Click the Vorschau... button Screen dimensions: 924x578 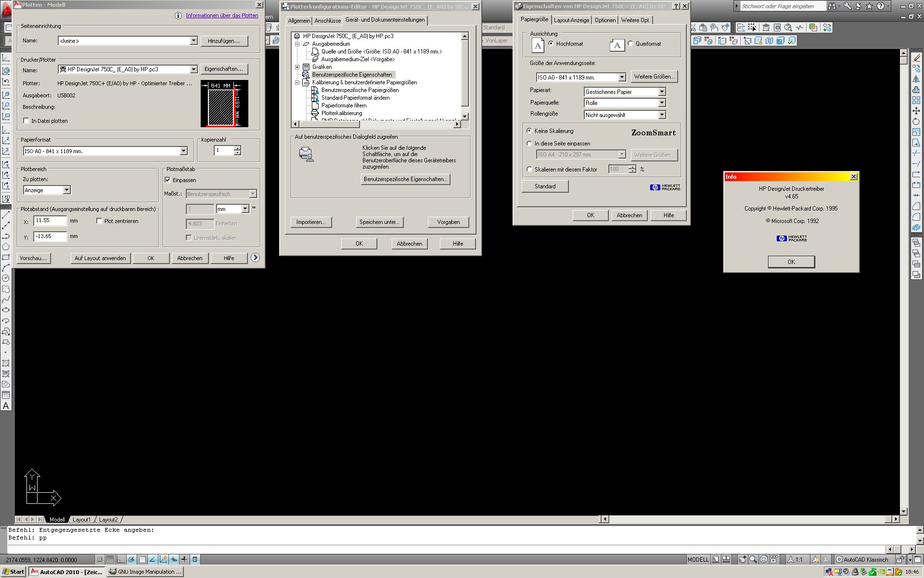coord(33,258)
